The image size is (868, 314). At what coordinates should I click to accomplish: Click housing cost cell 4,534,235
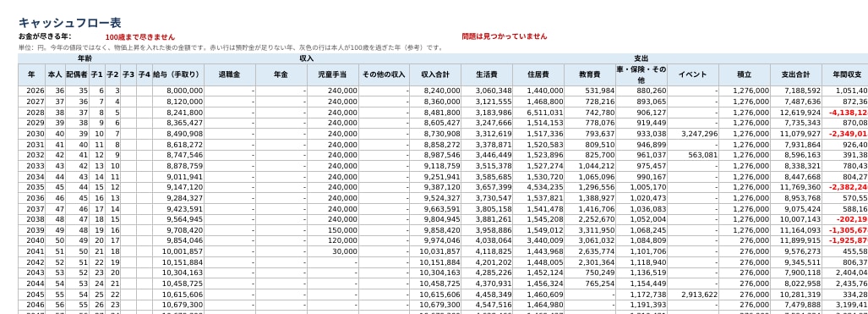(x=538, y=188)
